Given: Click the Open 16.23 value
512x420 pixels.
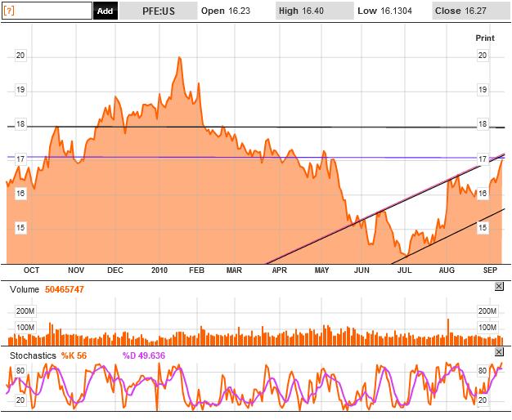Looking at the screenshot, I should pos(226,11).
